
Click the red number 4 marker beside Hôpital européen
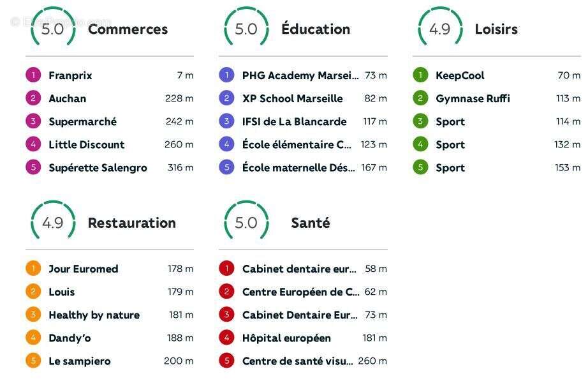pyautogui.click(x=226, y=338)
